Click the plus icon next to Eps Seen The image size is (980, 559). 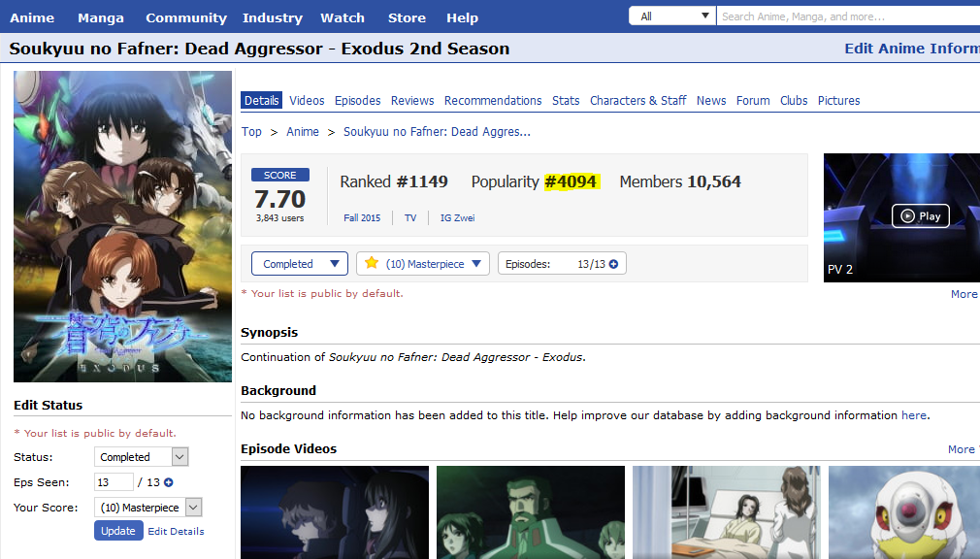pyautogui.click(x=169, y=482)
